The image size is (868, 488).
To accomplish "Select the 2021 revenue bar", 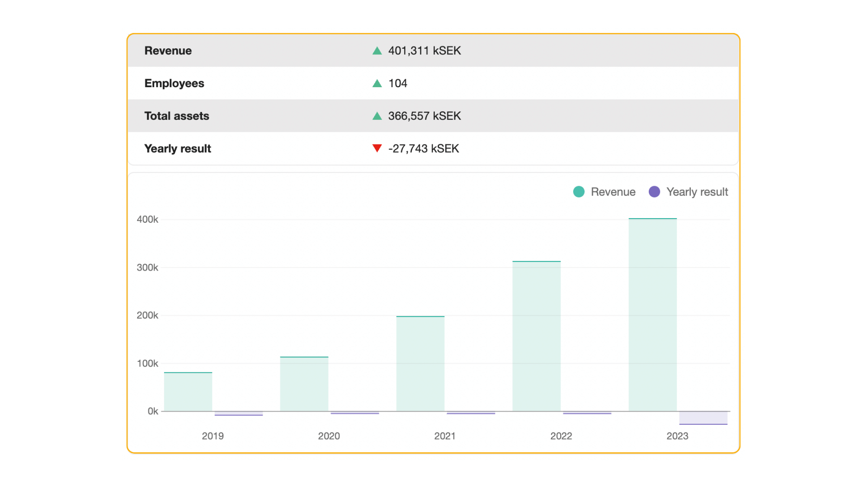I will (420, 364).
